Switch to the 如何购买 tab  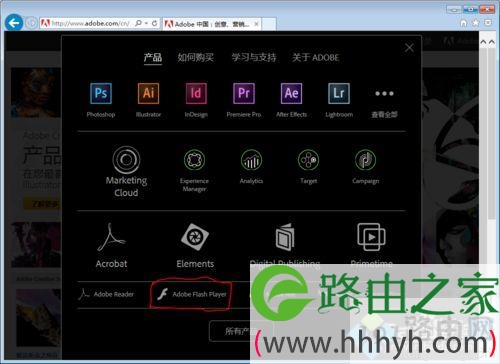tap(196, 57)
